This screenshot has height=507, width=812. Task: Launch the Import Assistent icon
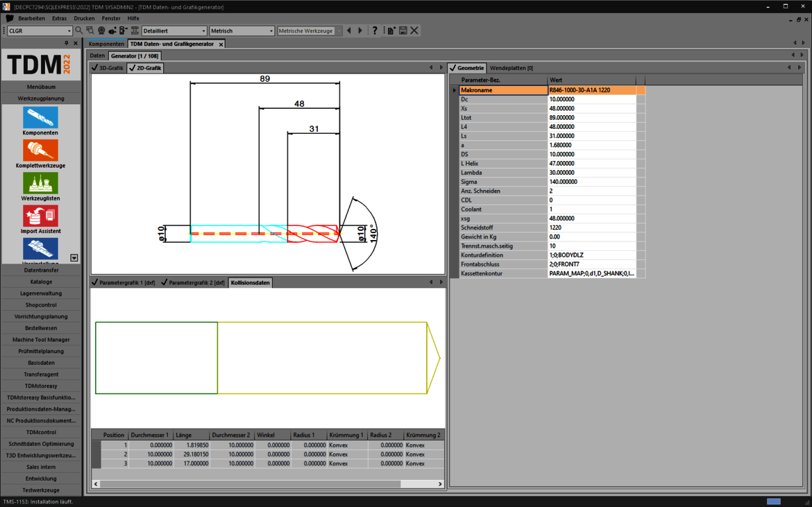pyautogui.click(x=40, y=216)
